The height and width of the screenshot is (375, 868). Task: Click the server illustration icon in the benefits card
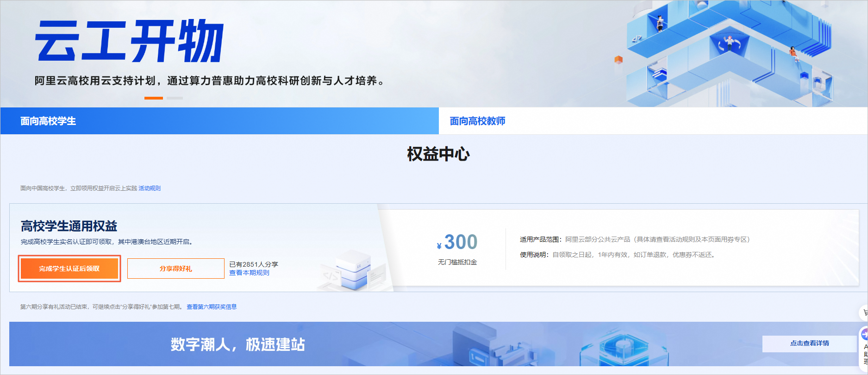(354, 270)
